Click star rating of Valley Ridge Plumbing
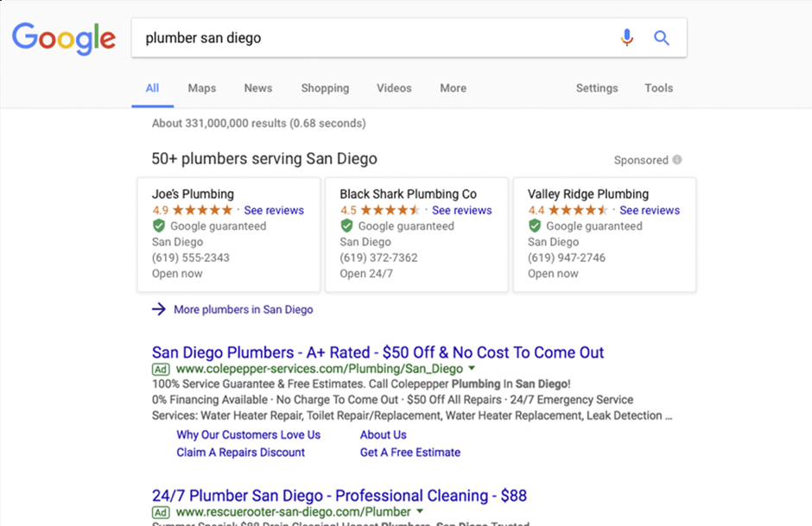The image size is (812, 526). coord(579,210)
